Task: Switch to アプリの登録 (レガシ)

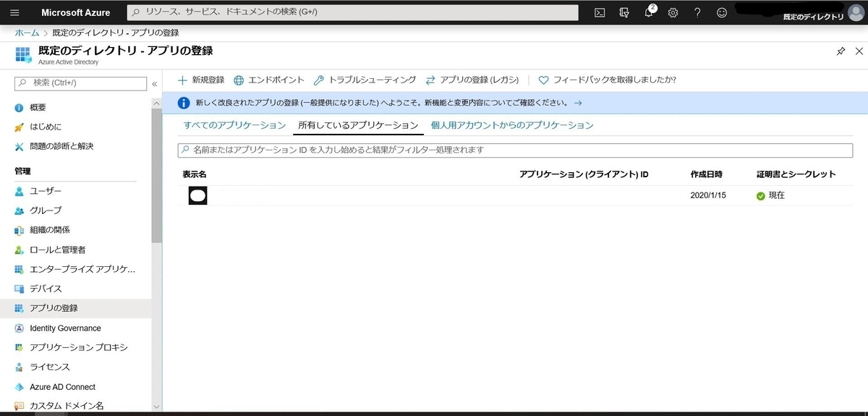Action: tap(473, 80)
